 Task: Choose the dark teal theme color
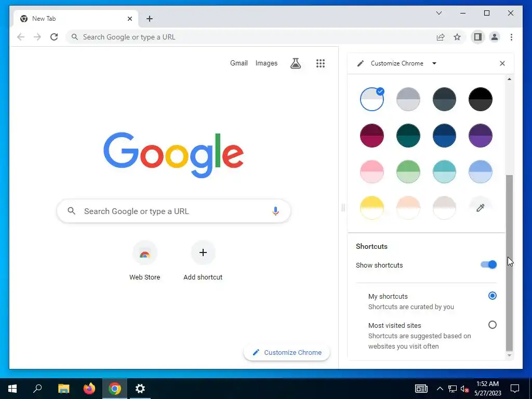pos(408,136)
